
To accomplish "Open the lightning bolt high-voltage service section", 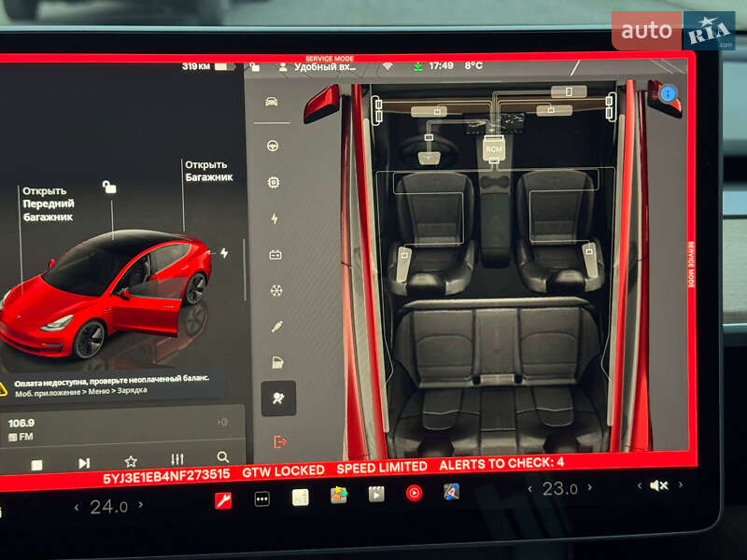I will (x=274, y=217).
